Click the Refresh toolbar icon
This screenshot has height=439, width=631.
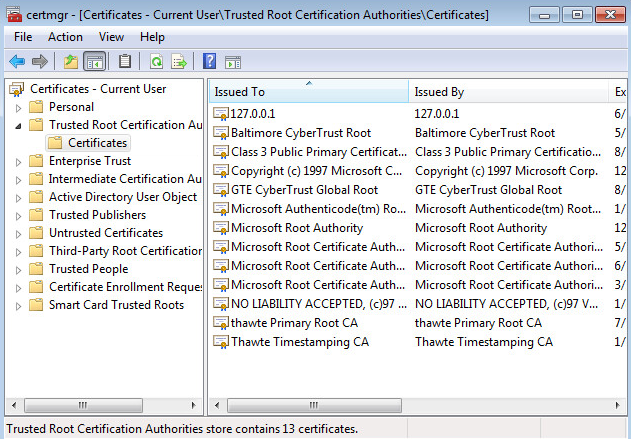coord(157,62)
